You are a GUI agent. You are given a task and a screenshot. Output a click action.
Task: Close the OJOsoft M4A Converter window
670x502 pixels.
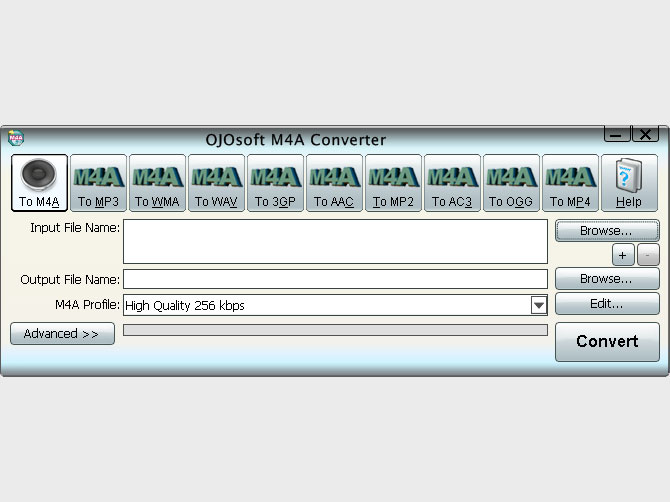click(645, 134)
